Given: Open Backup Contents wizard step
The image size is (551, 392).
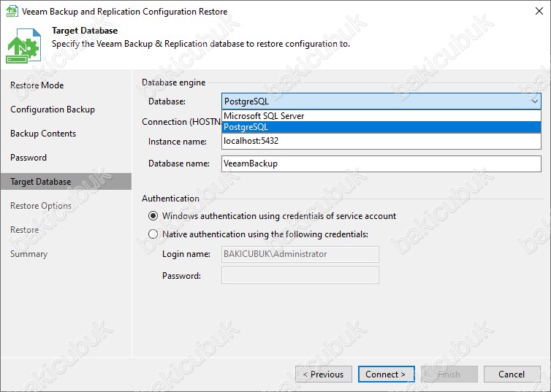Looking at the screenshot, I should point(43,134).
